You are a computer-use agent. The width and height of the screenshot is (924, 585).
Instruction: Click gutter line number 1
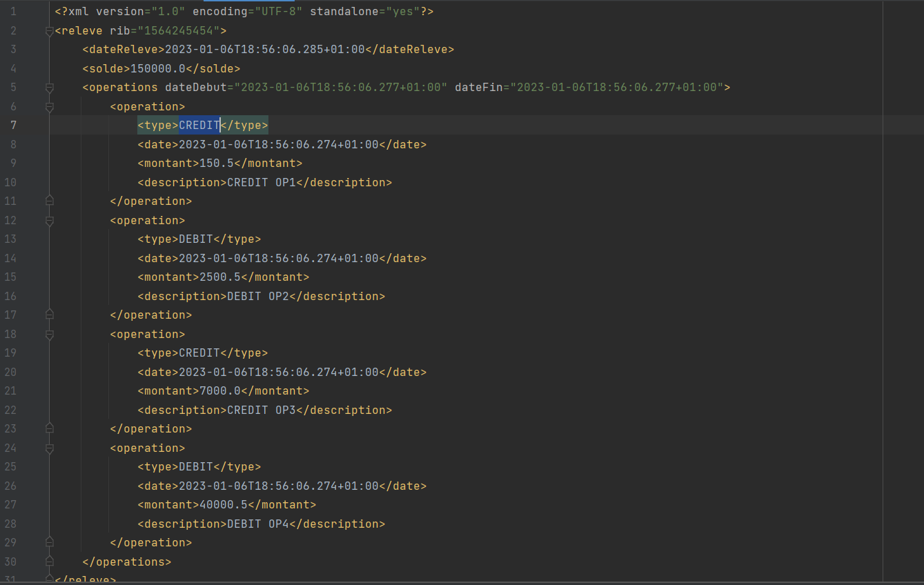pos(14,12)
